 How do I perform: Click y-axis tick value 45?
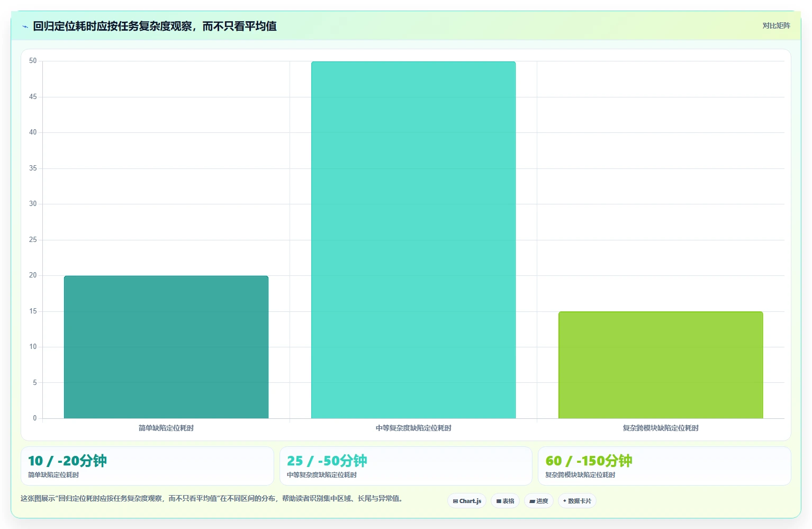pyautogui.click(x=33, y=97)
